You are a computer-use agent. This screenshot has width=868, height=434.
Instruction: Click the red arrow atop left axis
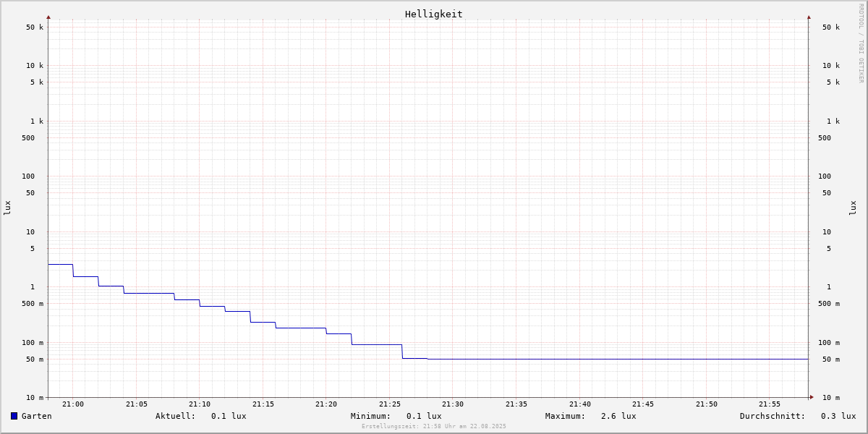tap(48, 17)
